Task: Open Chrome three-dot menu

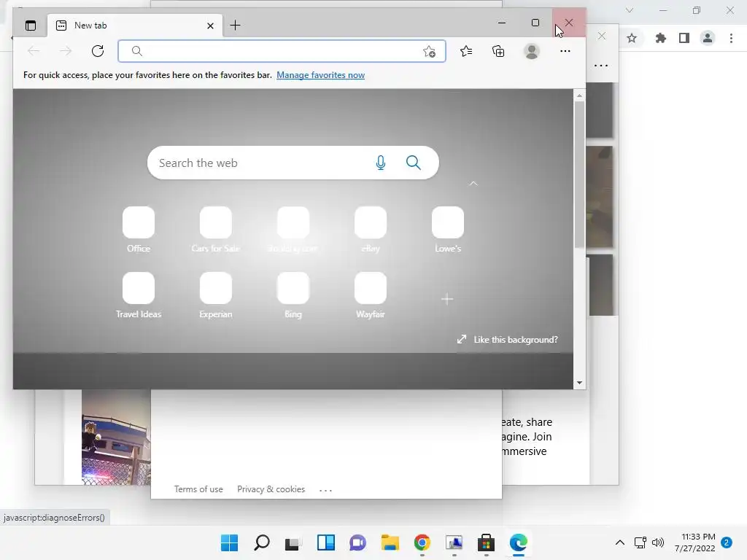Action: 731,38
